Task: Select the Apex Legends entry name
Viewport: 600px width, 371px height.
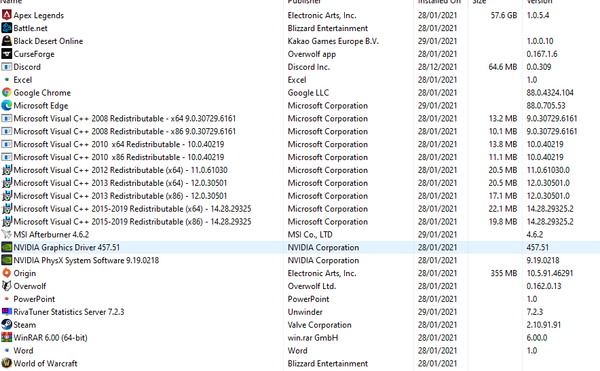Action: [39, 16]
